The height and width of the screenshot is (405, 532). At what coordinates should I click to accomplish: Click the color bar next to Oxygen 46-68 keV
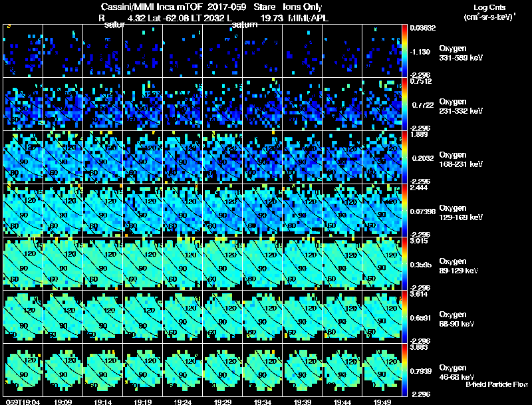click(x=404, y=370)
